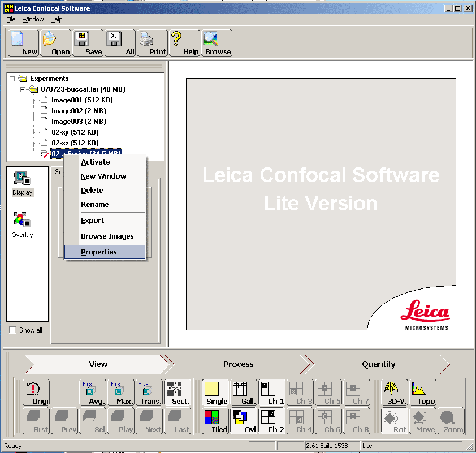Open a file with the Open button
Image resolution: width=476 pixels, height=453 pixels.
coord(55,43)
